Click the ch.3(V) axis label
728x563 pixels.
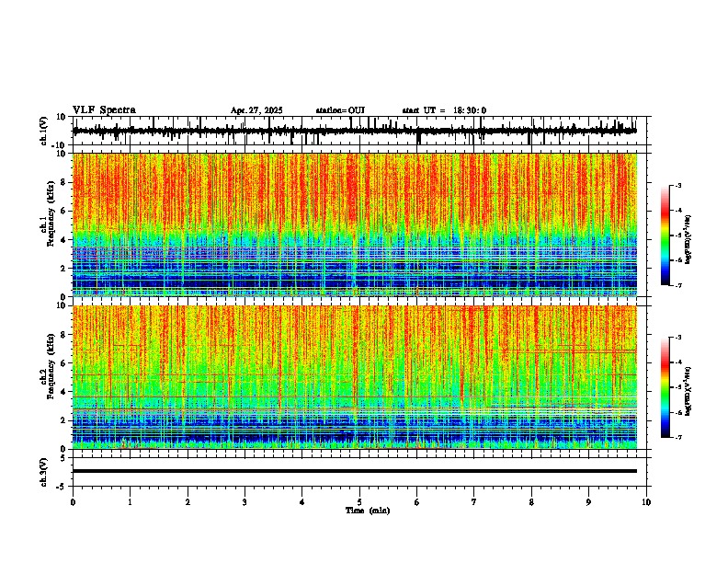(44, 472)
